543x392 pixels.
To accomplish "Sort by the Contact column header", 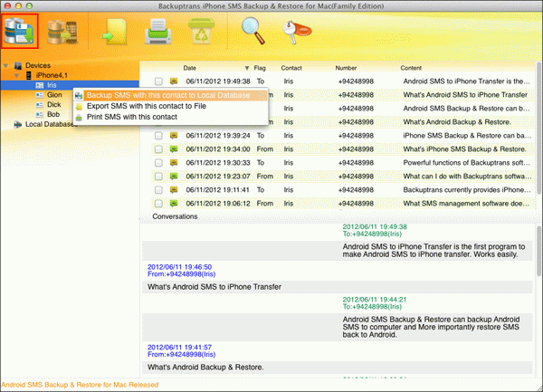I will tap(291, 68).
